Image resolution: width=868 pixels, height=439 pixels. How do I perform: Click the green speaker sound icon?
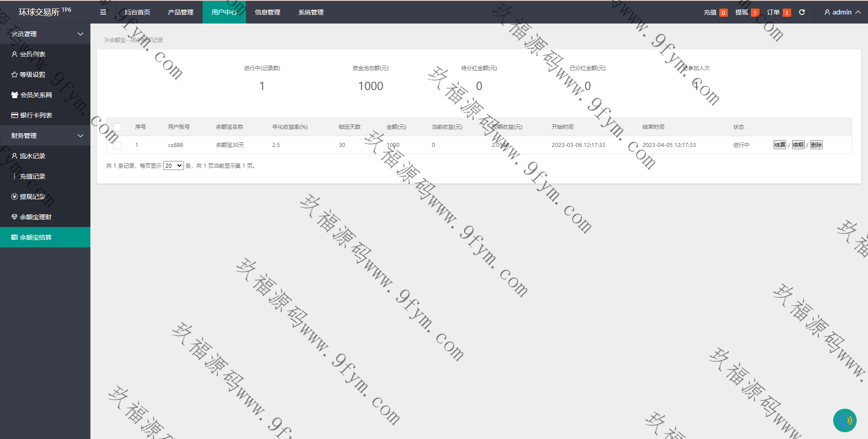(844, 420)
